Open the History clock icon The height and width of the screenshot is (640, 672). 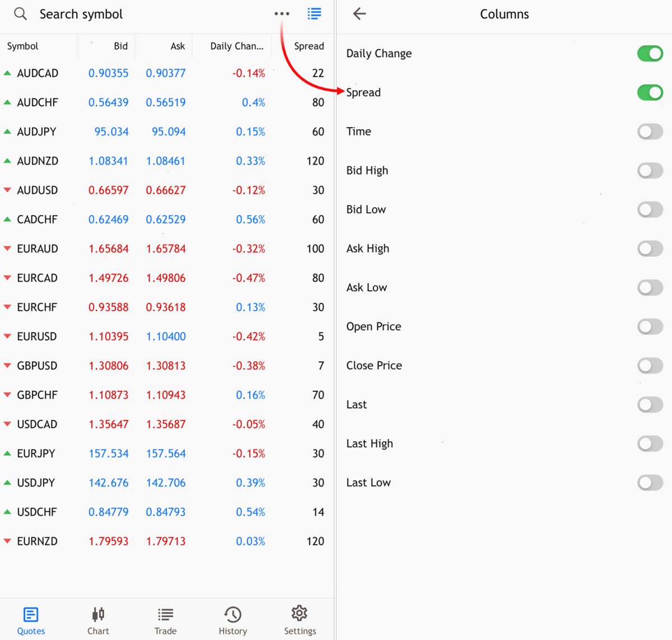point(232,614)
